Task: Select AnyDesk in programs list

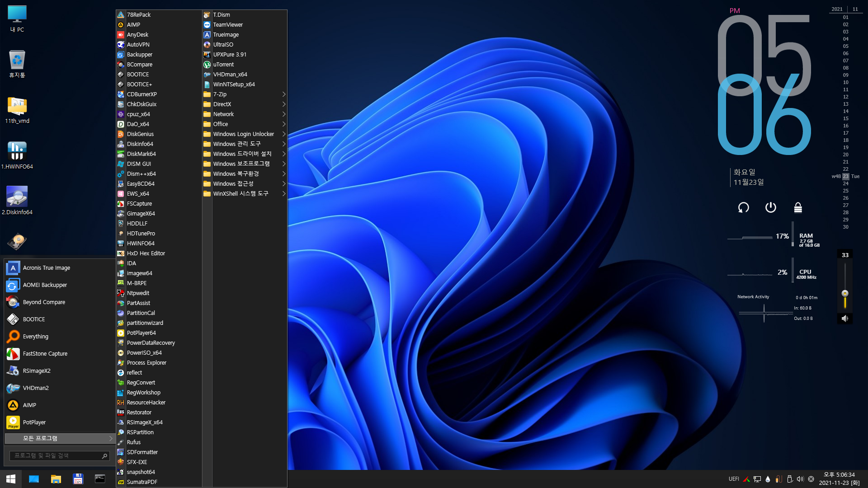Action: click(159, 35)
